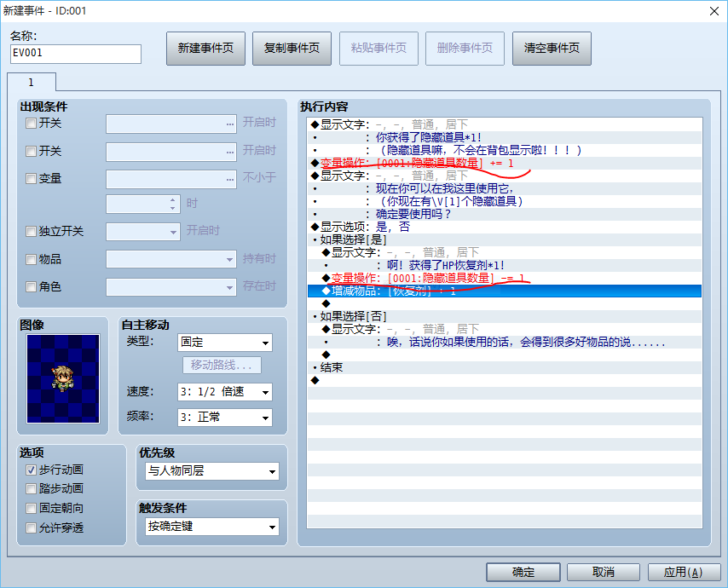
Task: Open the 频率 frequency dropdown
Action: coord(225,418)
